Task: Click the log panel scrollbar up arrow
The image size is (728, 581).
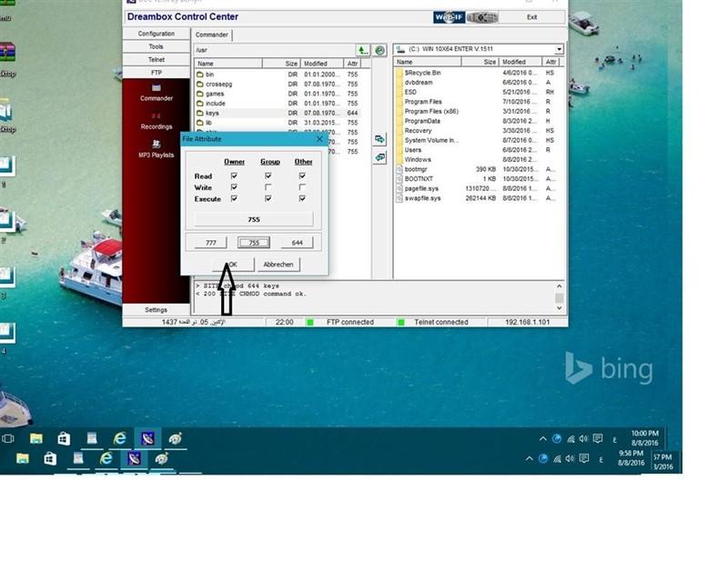Action: [559, 286]
